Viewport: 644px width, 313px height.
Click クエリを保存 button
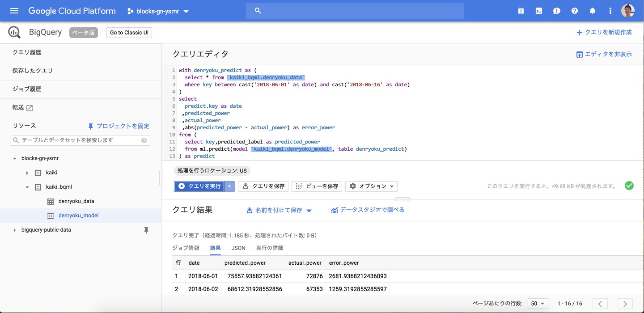tap(263, 186)
